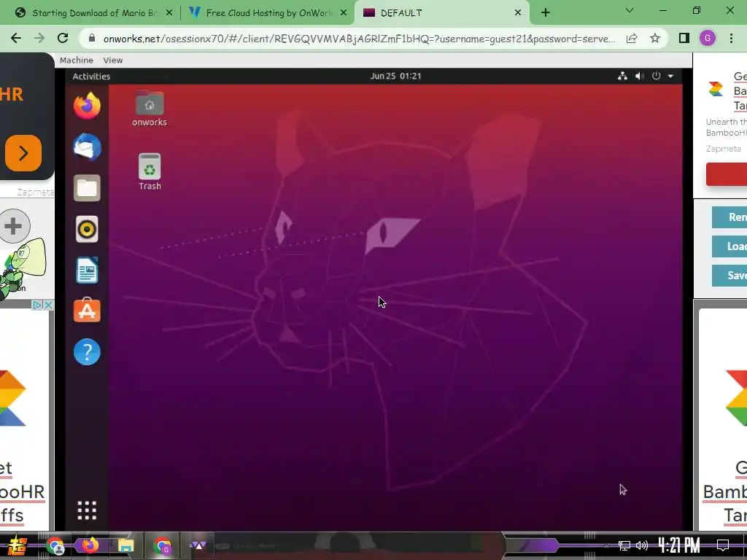Close the Starting Download of Mario tab
Screen dimensions: 747x560
169,13
